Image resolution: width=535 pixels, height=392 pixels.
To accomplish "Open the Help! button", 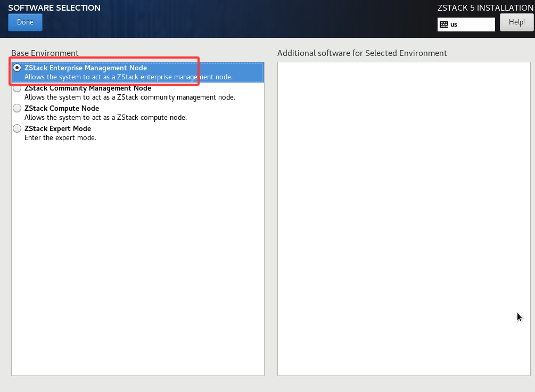I will coord(516,22).
